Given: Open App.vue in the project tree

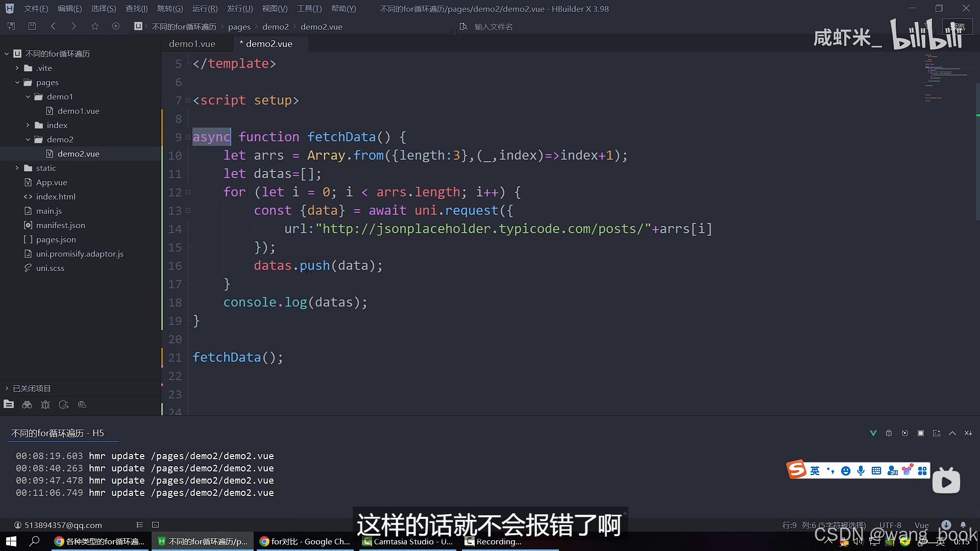Looking at the screenshot, I should pyautogui.click(x=52, y=182).
